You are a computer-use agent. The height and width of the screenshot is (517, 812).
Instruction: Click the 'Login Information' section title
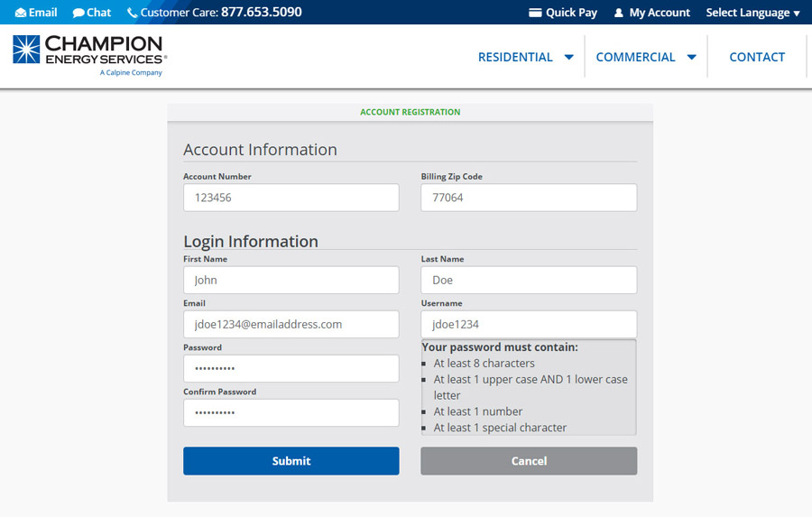pyautogui.click(x=251, y=242)
